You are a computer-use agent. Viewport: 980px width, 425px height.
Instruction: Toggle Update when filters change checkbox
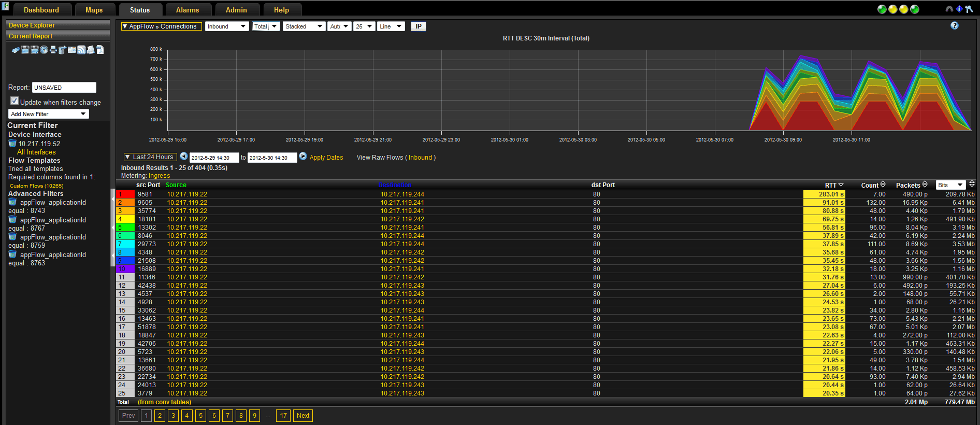click(15, 101)
